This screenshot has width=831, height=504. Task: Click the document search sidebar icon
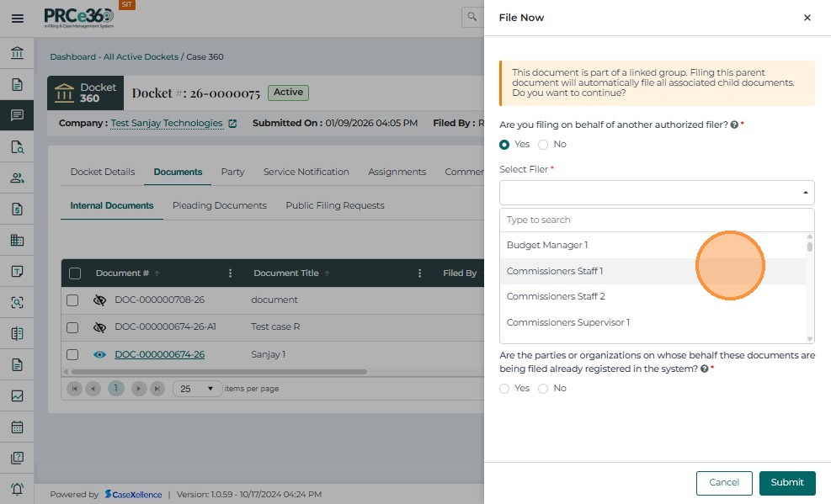17,146
